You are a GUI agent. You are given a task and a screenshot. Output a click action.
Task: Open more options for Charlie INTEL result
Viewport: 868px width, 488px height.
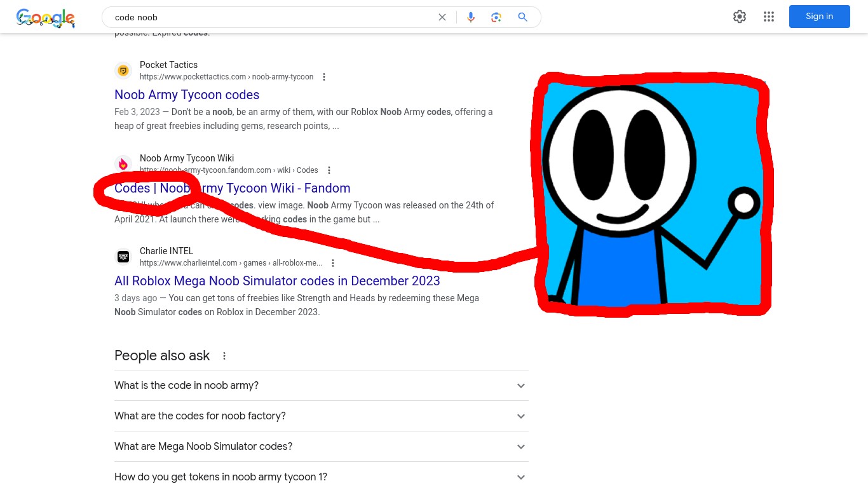coord(333,263)
